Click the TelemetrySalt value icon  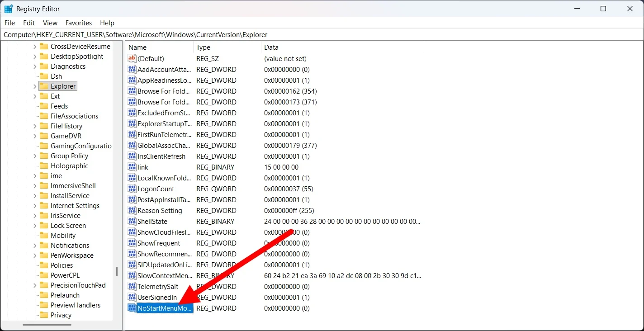132,286
